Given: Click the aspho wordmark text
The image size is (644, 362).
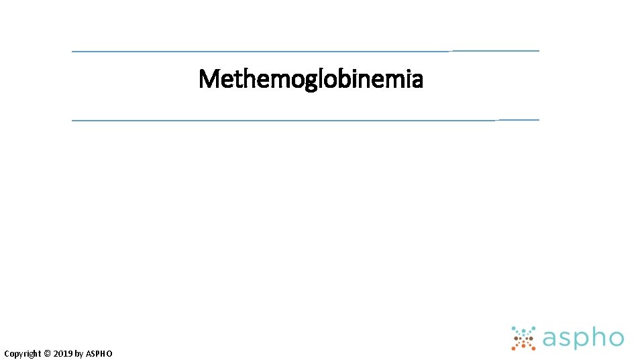Looking at the screenshot, I should coord(583,339).
